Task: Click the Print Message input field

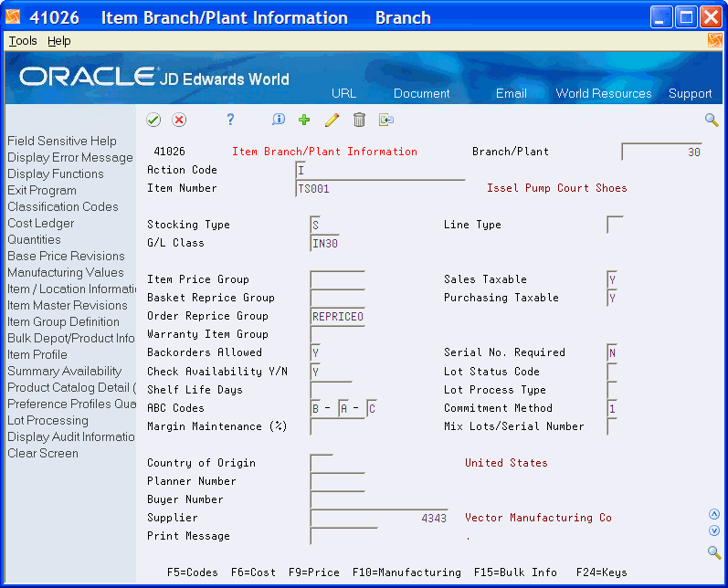Action: 343,536
